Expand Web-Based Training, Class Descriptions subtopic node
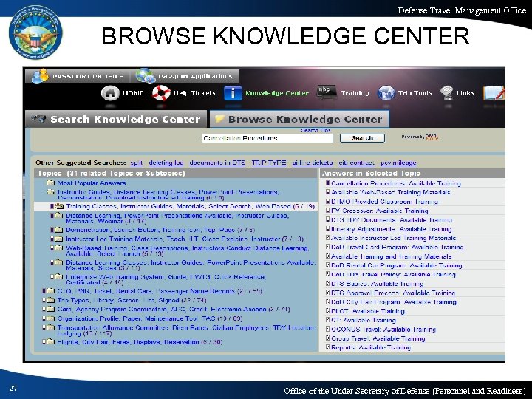Image resolution: width=532 pixels, height=399 pixels. tap(52, 248)
